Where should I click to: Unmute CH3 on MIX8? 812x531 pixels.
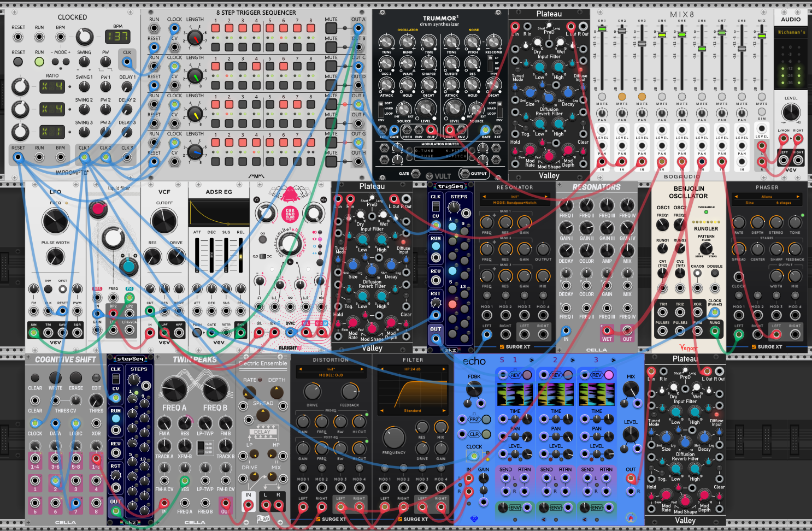(x=642, y=97)
